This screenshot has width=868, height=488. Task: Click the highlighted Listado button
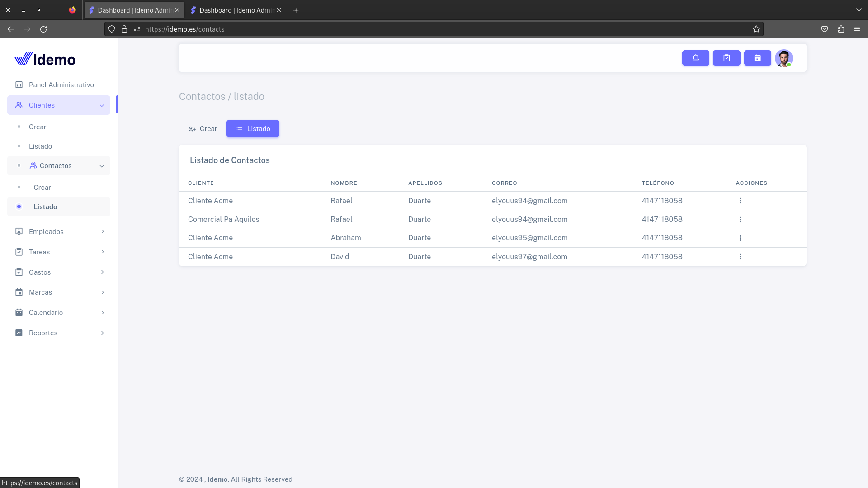click(x=253, y=129)
